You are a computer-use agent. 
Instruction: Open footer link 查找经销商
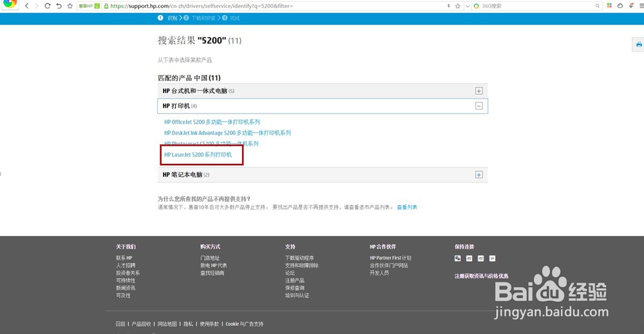213,273
